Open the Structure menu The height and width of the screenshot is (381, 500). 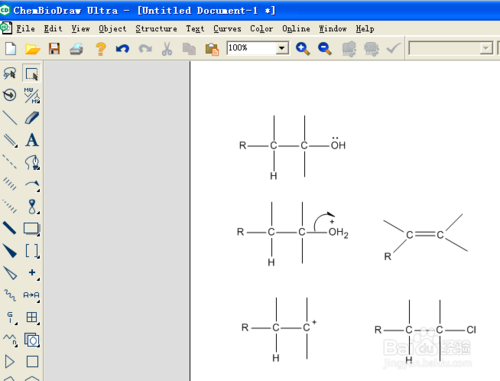click(x=156, y=29)
